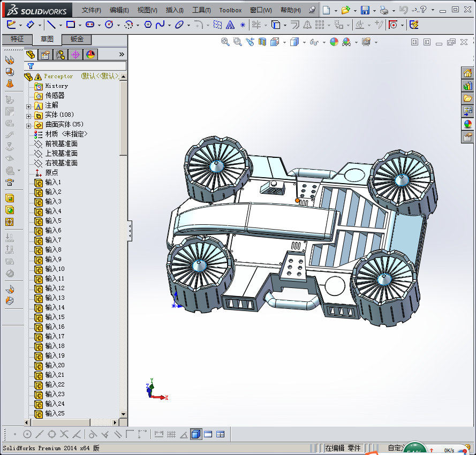Switch to the 钣金 tab

pos(77,39)
